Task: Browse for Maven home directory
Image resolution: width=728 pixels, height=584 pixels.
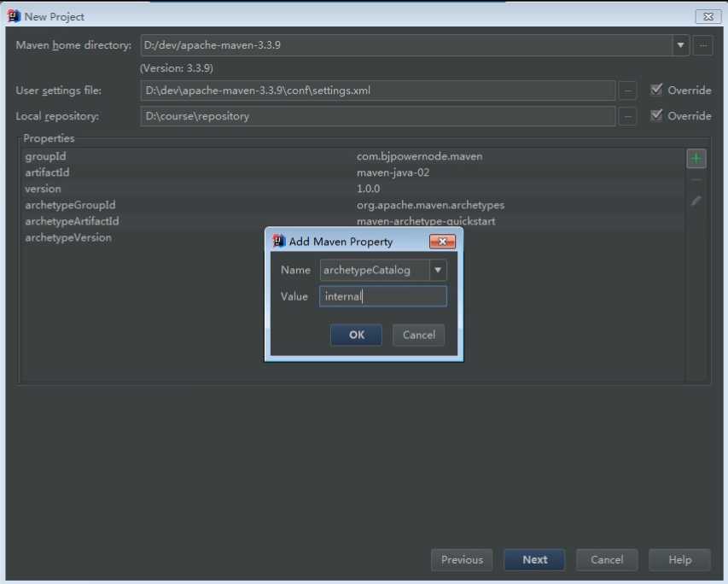Action: (703, 45)
